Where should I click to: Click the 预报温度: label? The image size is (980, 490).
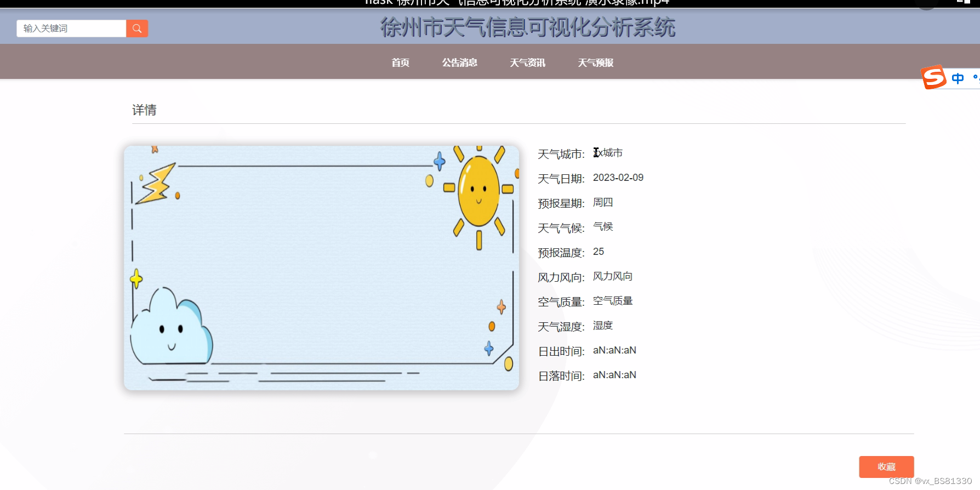tap(561, 253)
